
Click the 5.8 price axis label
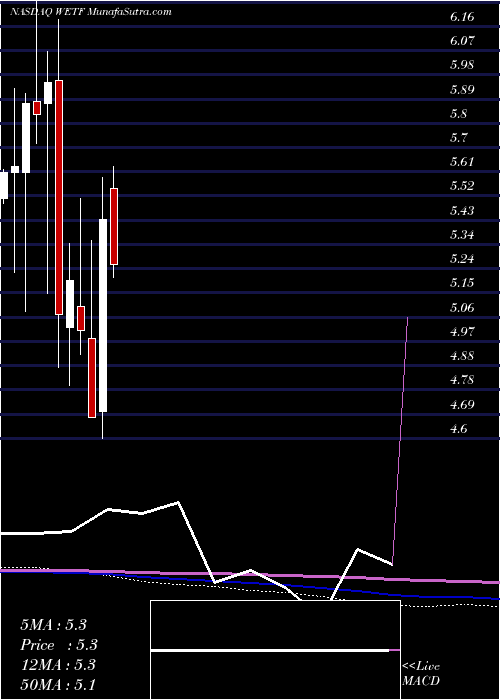458,114
